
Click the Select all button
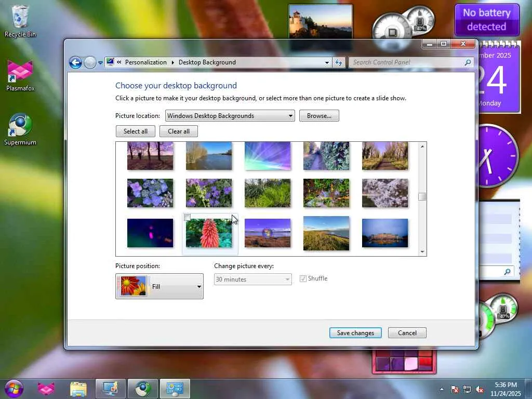click(136, 131)
